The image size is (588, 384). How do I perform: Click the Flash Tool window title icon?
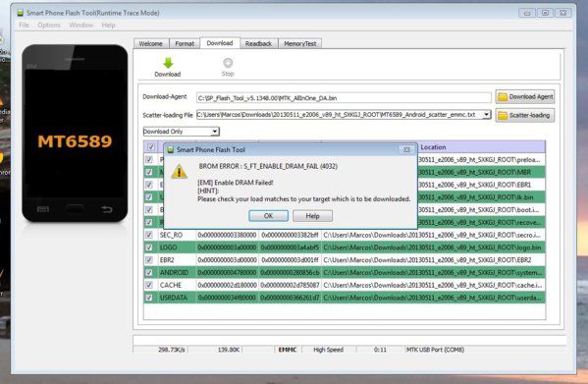point(21,13)
